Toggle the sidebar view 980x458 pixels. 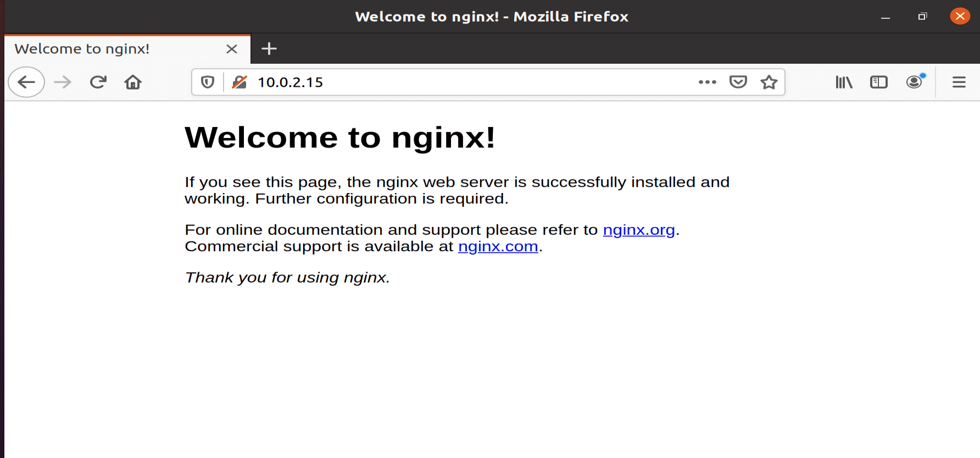point(879,82)
